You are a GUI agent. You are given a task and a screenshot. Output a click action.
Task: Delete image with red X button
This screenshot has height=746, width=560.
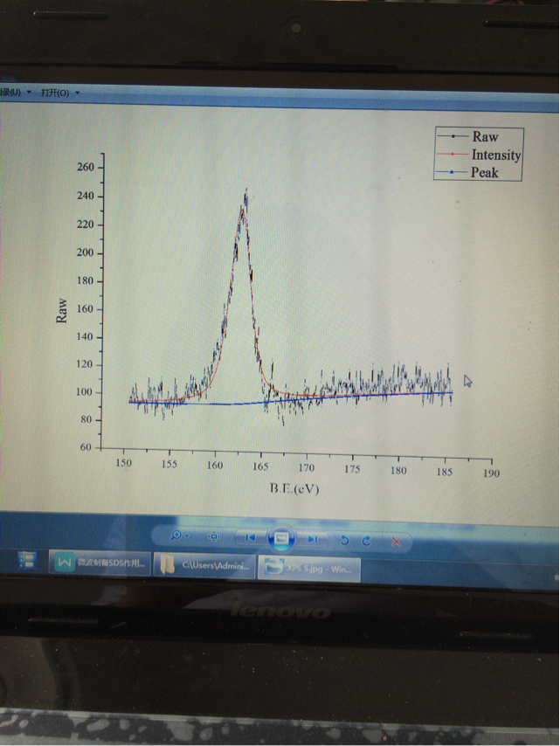click(x=396, y=542)
